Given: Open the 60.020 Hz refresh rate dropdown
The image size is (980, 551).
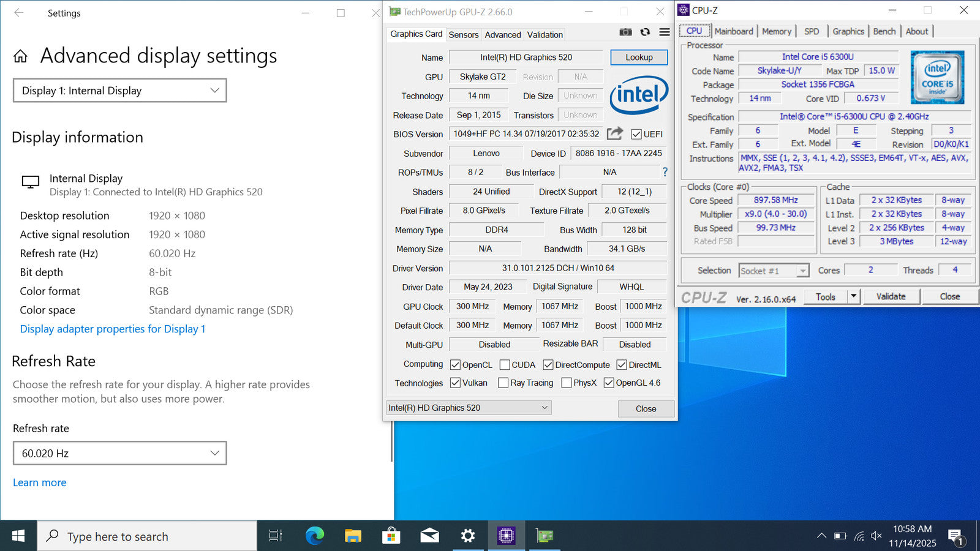Looking at the screenshot, I should (x=120, y=453).
